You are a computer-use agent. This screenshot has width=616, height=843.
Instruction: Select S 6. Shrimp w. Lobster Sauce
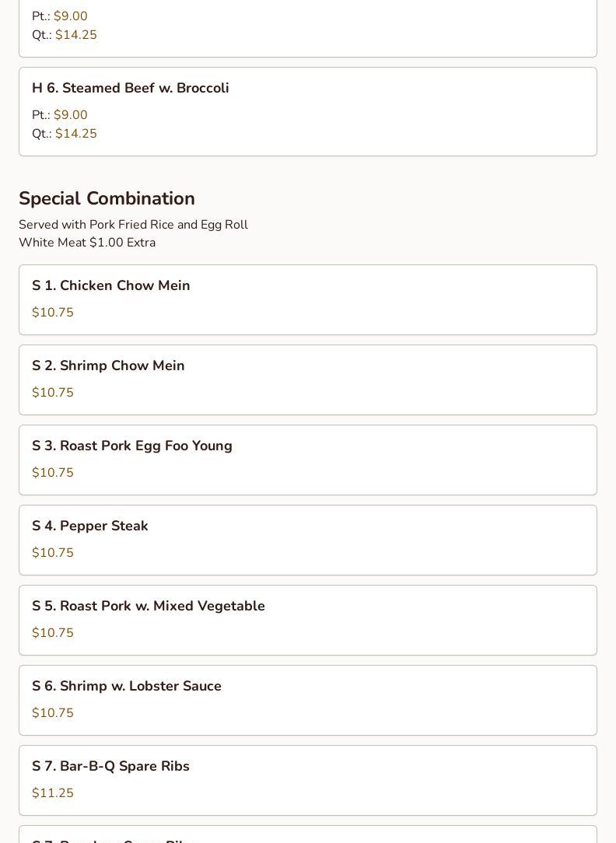[127, 687]
